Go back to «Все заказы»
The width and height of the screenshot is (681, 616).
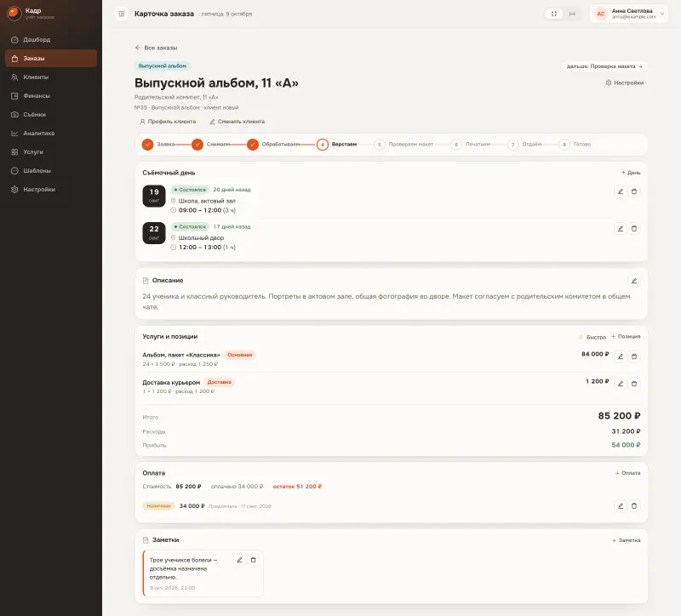point(157,48)
